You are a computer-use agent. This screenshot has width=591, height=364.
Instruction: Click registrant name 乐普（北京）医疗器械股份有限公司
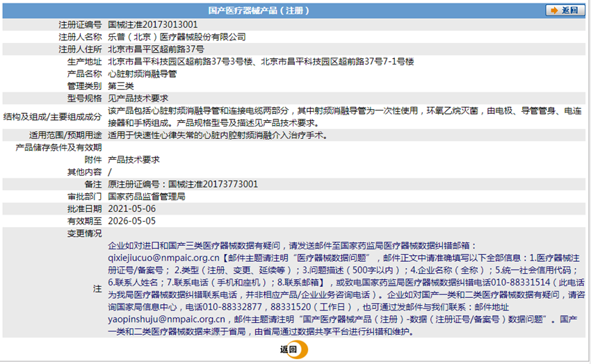pos(177,37)
